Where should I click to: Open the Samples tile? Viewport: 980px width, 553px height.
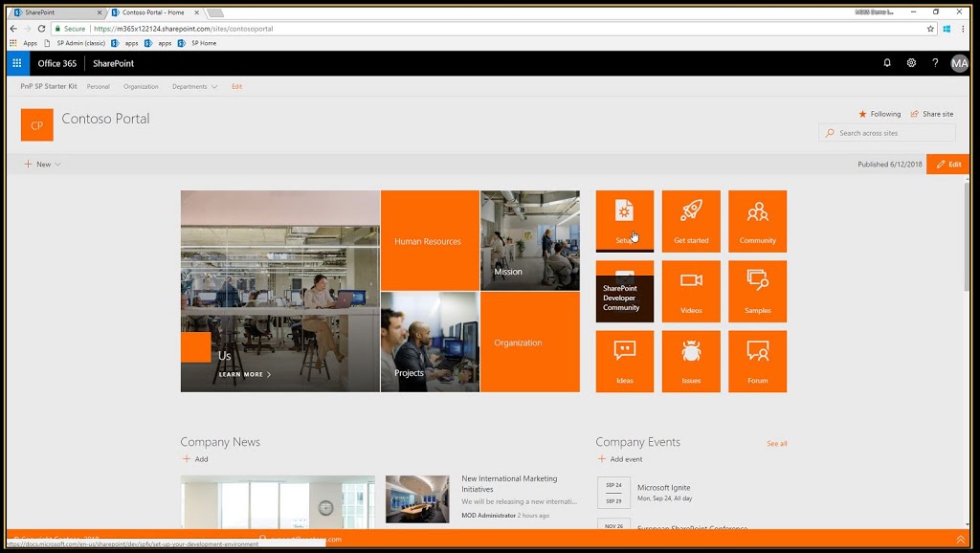click(758, 291)
